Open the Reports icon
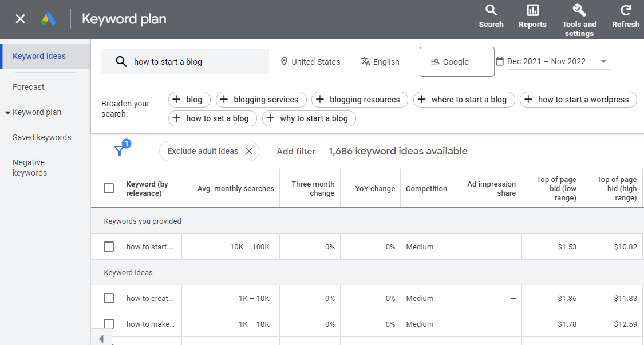644x345 pixels. point(532,10)
